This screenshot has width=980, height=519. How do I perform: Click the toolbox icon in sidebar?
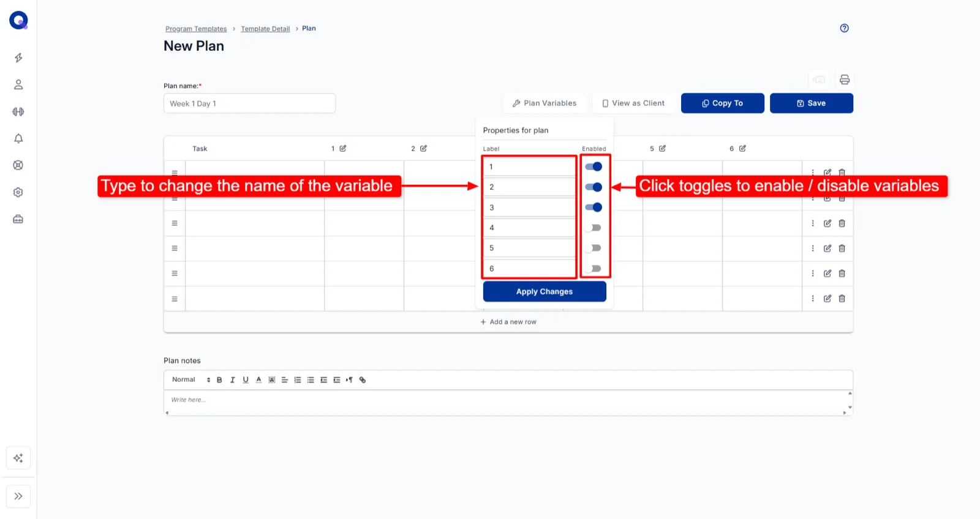pyautogui.click(x=18, y=219)
